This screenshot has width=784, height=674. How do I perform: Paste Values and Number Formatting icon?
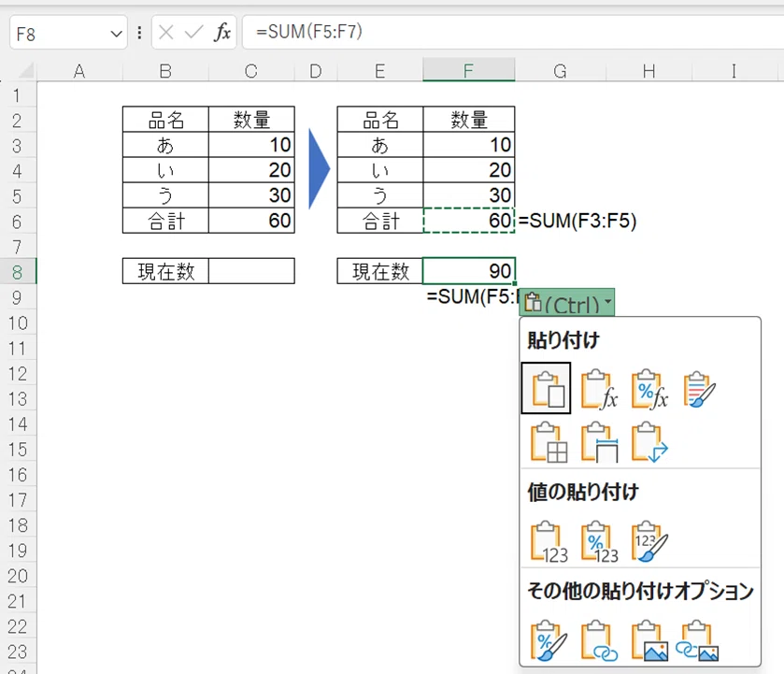pyautogui.click(x=599, y=542)
